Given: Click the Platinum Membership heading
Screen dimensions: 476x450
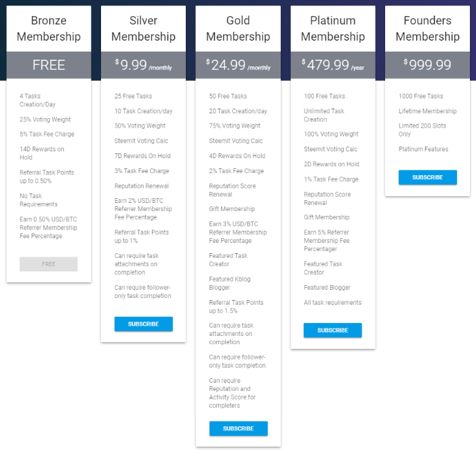Looking at the screenshot, I should 332,29.
